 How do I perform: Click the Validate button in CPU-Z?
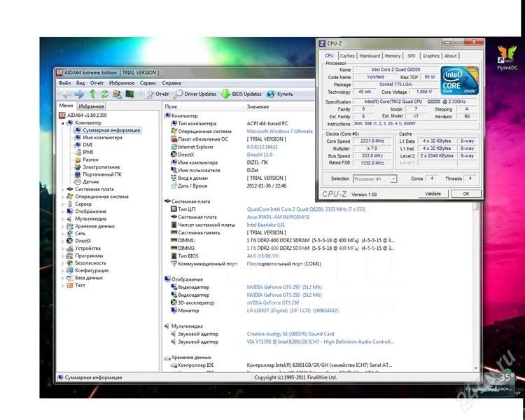coord(433,193)
